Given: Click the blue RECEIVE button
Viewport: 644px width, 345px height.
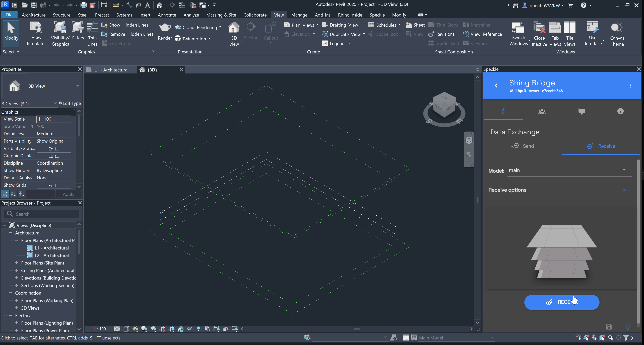Looking at the screenshot, I should [562, 302].
